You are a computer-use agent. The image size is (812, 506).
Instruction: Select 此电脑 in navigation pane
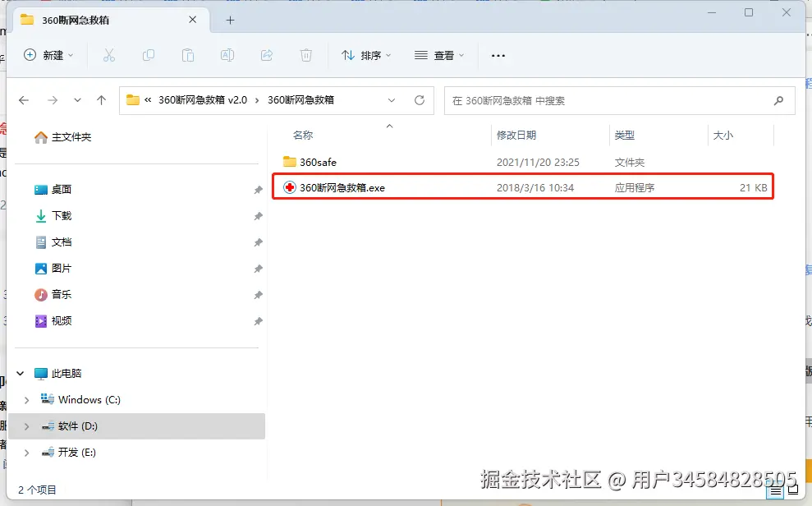pyautogui.click(x=58, y=374)
